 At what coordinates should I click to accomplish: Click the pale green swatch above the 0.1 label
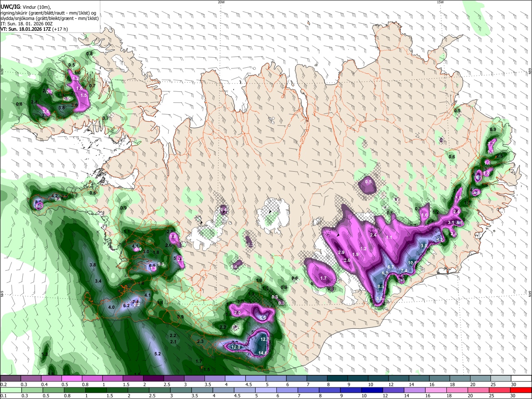coord(10,390)
